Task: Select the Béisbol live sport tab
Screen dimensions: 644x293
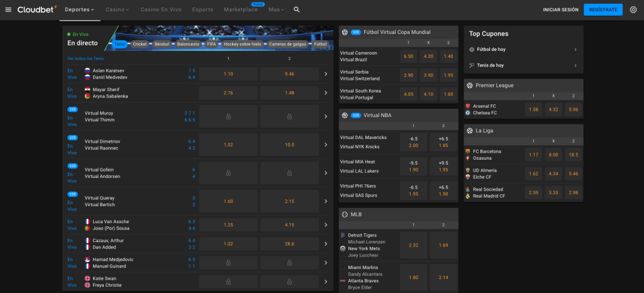Action: coord(162,44)
